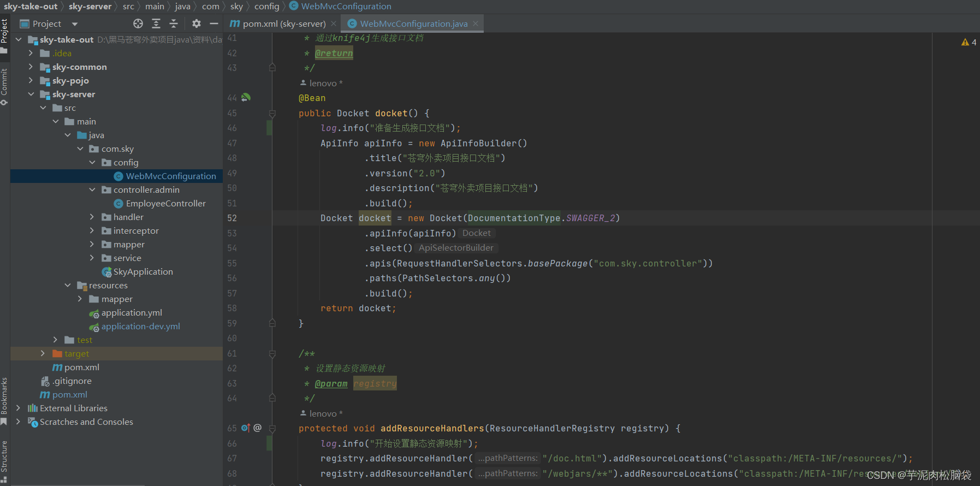Toggle code fold at line 61 comment
The image size is (980, 486).
[x=272, y=353]
